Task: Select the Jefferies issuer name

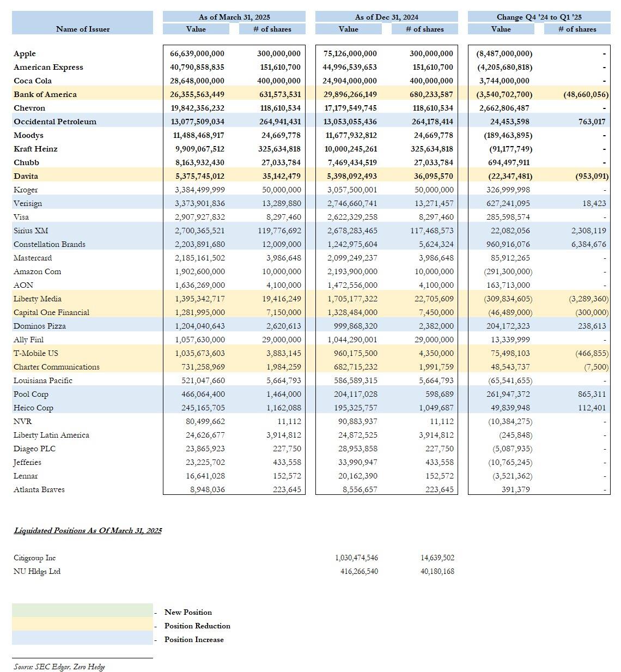Action: [x=27, y=462]
